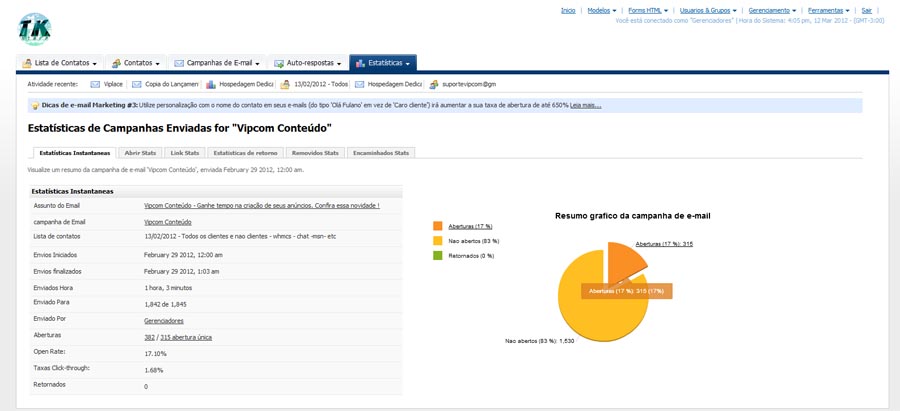The width and height of the screenshot is (900, 411).
Task: Click the Envios Iniciados time 12:00 am value
Action: pos(183,255)
